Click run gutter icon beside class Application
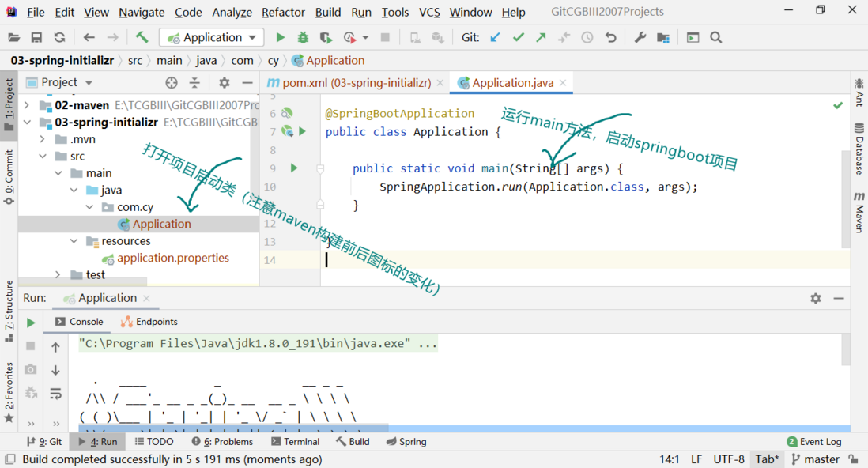This screenshot has height=468, width=868. click(302, 131)
